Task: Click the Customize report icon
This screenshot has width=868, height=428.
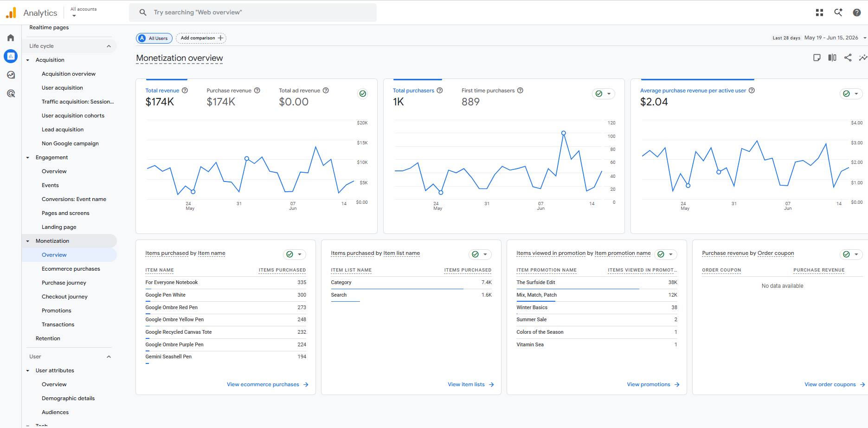Action: coord(817,58)
